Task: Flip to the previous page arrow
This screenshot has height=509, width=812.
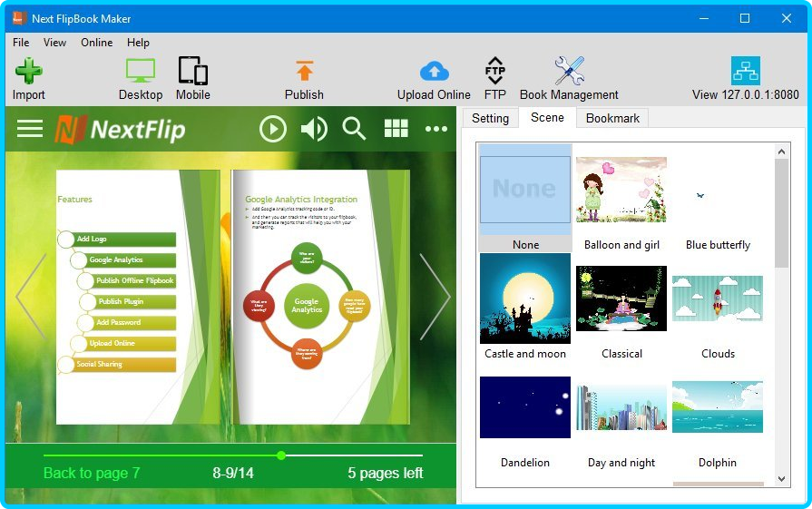Action: (x=31, y=297)
